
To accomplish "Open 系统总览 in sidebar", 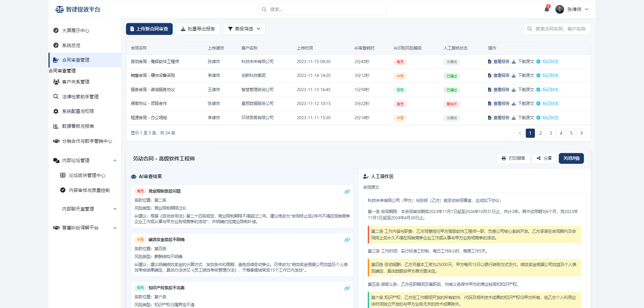I will tap(85, 45).
